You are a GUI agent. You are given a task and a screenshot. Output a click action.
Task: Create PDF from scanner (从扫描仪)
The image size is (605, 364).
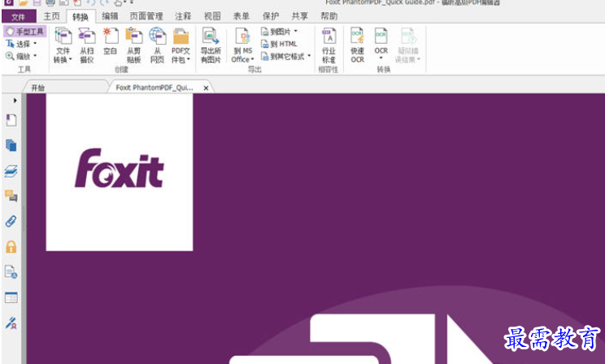87,45
